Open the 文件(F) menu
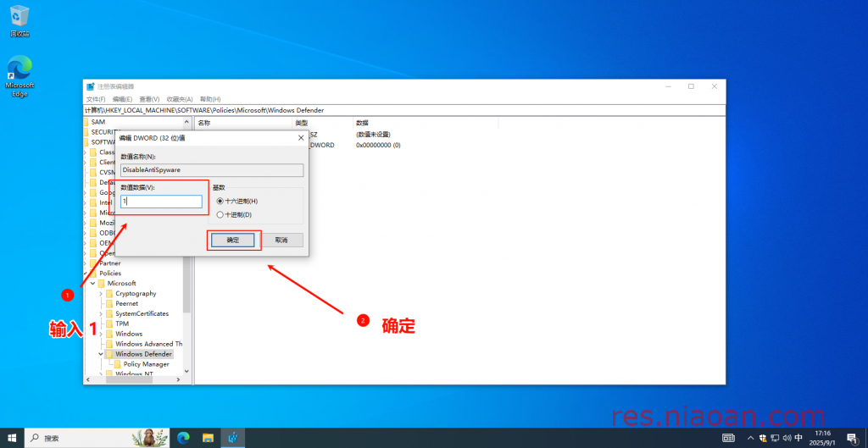 [x=96, y=99]
